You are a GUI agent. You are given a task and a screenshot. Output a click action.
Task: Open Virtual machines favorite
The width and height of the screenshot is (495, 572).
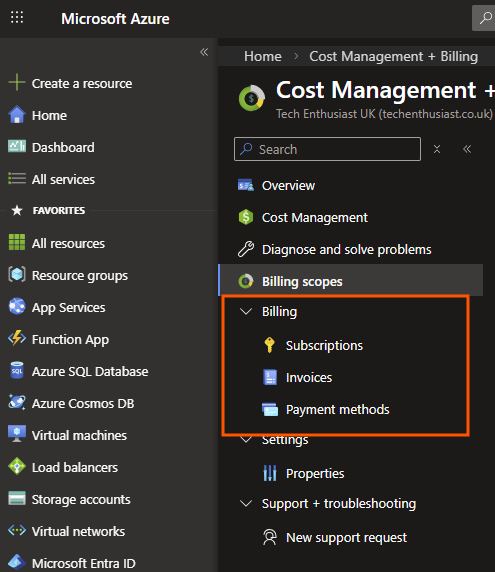click(79, 435)
